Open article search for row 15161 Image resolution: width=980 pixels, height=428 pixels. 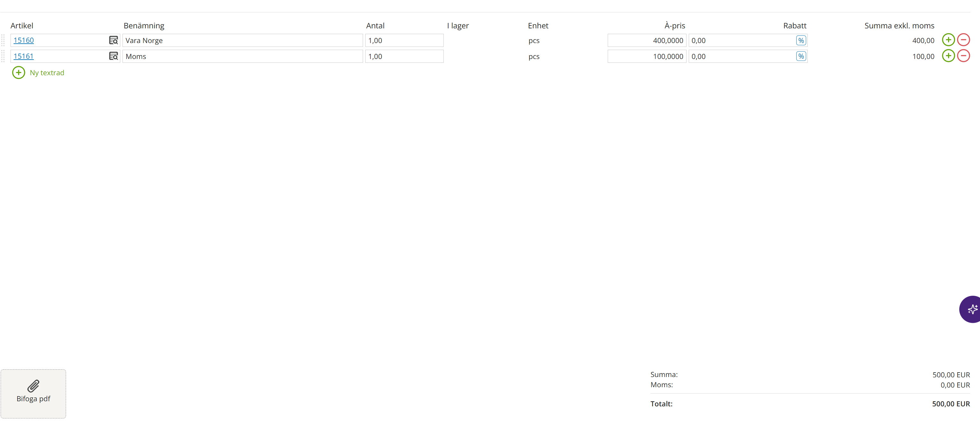click(x=113, y=56)
